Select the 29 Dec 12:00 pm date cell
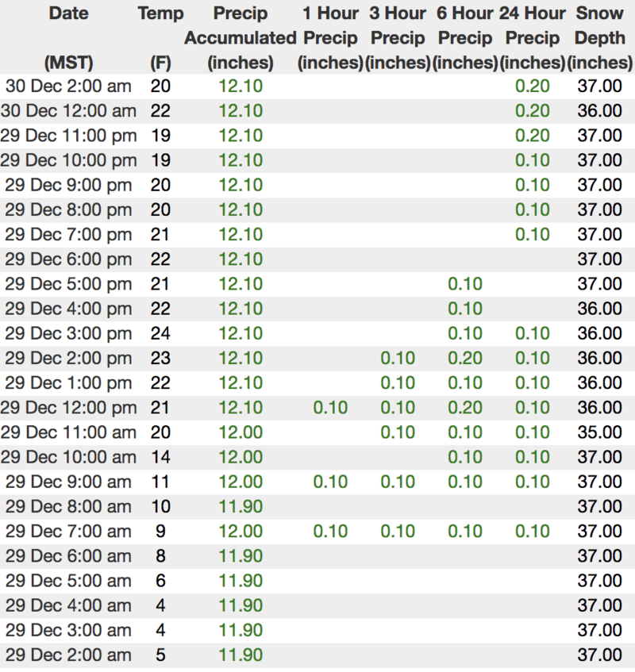 coord(68,408)
